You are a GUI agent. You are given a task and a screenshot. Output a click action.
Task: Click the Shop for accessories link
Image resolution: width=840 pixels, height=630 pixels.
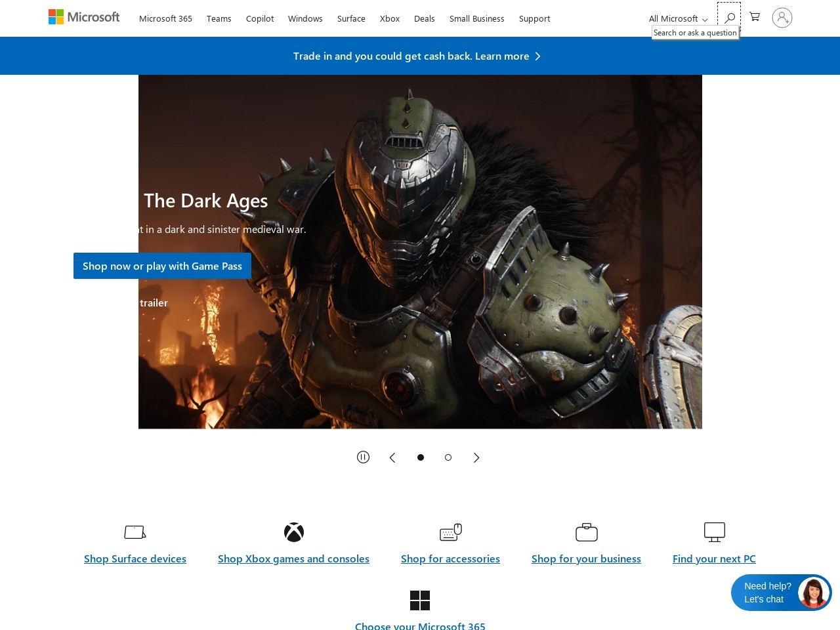pyautogui.click(x=450, y=559)
